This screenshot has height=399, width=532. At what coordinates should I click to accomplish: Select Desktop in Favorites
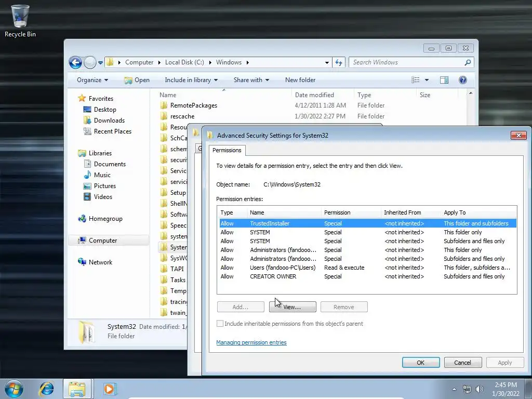(x=105, y=110)
